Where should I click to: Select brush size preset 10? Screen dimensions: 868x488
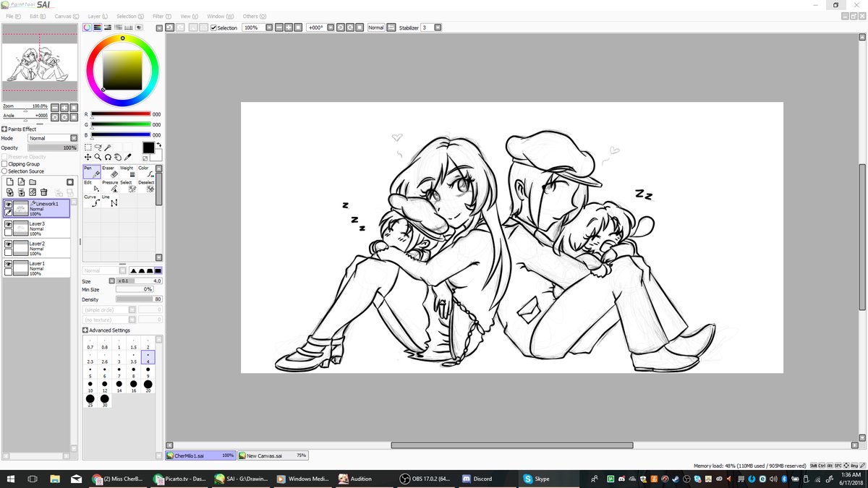(x=90, y=385)
